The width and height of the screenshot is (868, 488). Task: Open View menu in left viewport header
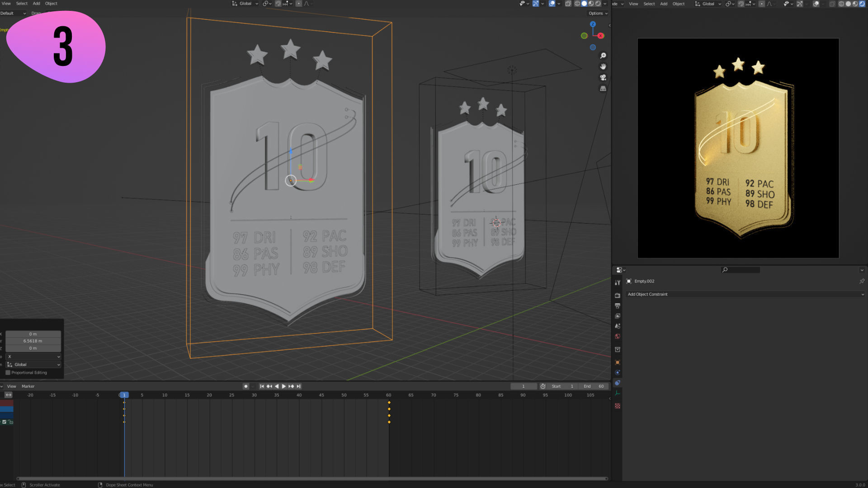(x=6, y=4)
